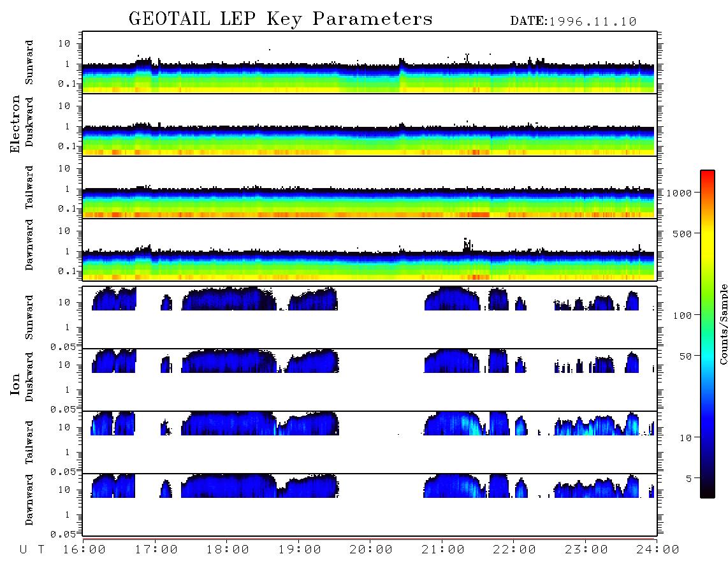Click the 23:00 time tick label

pyautogui.click(x=586, y=550)
